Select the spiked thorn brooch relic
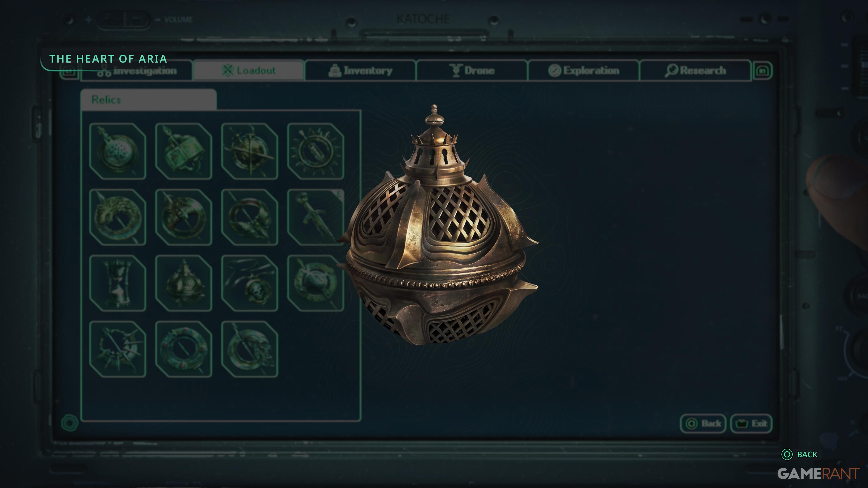 118,349
